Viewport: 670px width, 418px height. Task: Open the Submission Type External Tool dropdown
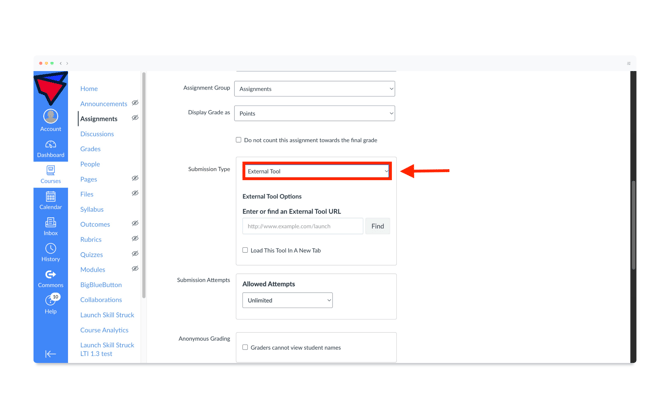coord(317,171)
